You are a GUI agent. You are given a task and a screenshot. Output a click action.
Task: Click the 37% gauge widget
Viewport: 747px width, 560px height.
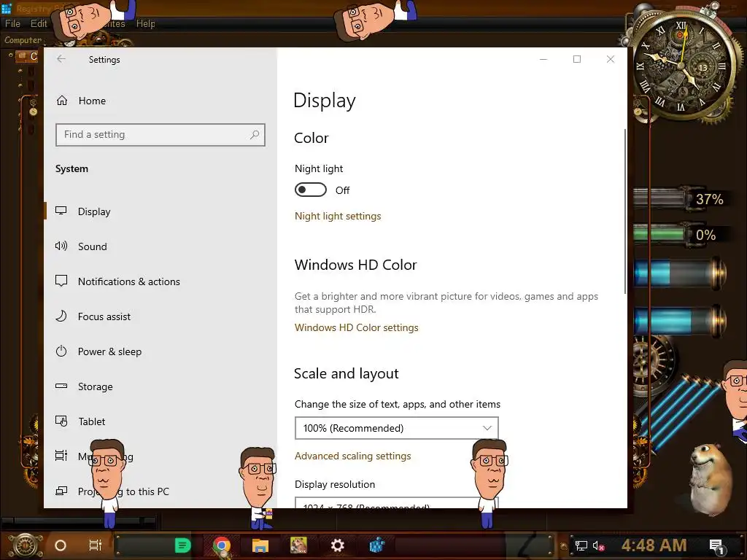click(679, 199)
